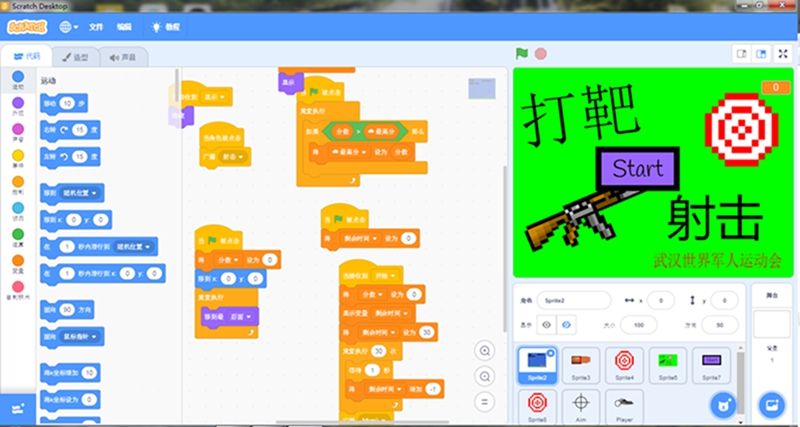Expand the 鼠标指针 dropdown in point-towards block
Image resolution: width=800 pixels, height=427 pixels.
click(80, 337)
